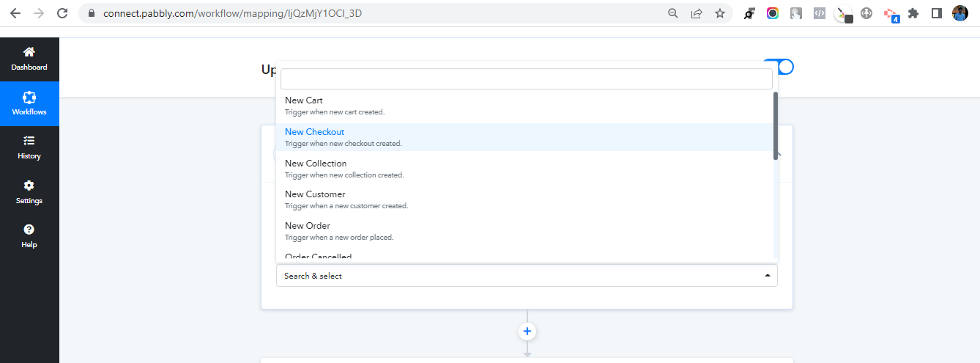
Task: Open the grey hand pointer extension
Action: coord(796,13)
